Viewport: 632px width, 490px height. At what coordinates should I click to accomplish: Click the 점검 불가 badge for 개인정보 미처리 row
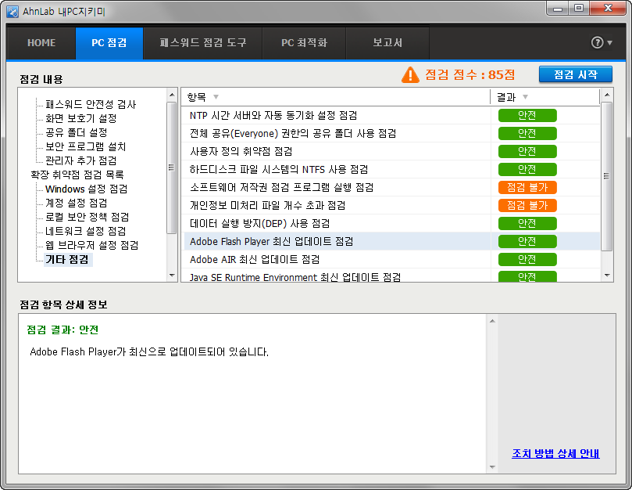click(527, 206)
